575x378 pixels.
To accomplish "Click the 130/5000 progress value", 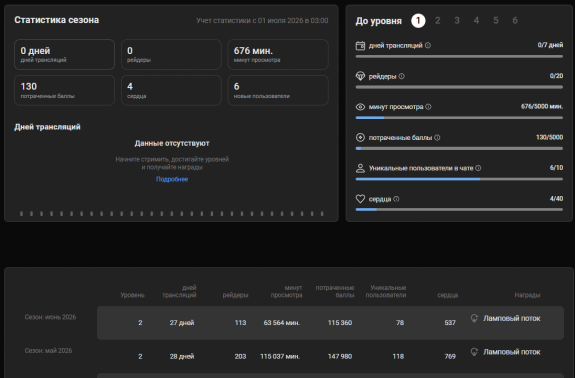I will point(549,137).
